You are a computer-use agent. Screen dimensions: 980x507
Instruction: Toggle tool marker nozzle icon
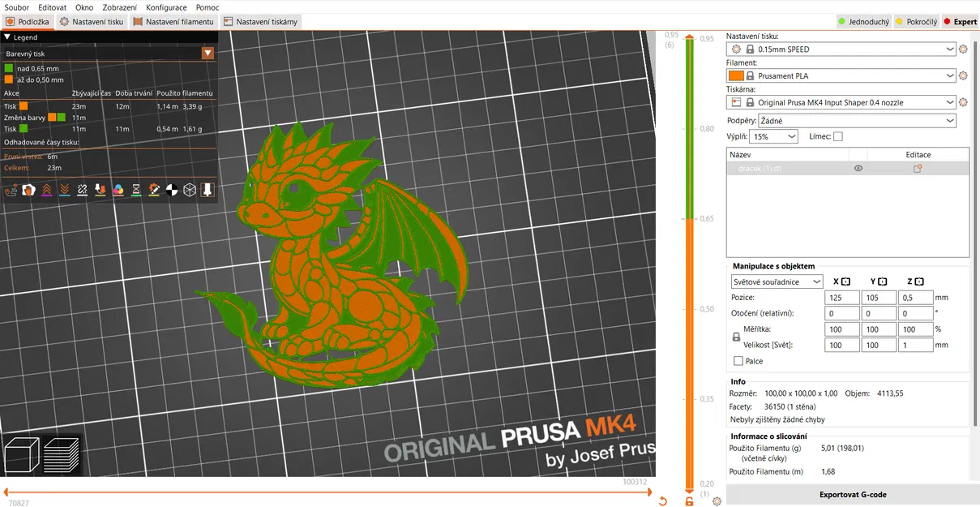[x=208, y=190]
